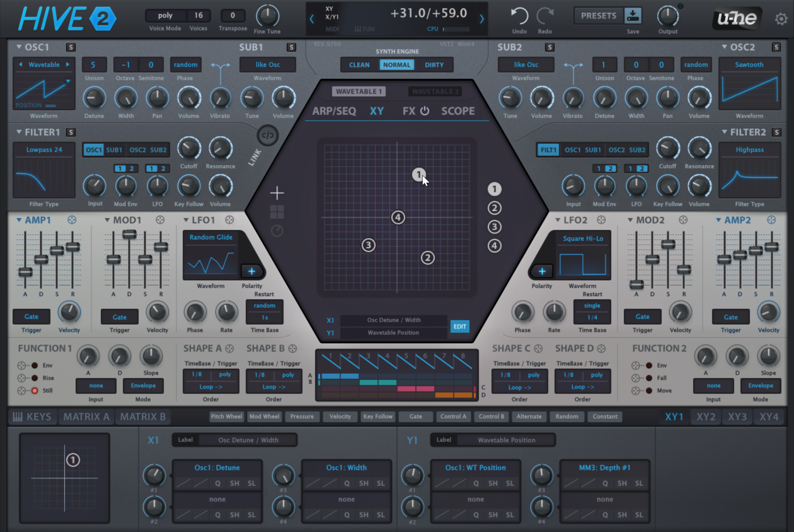794x532 pixels.
Task: Click the Save preset icon
Action: pos(633,16)
